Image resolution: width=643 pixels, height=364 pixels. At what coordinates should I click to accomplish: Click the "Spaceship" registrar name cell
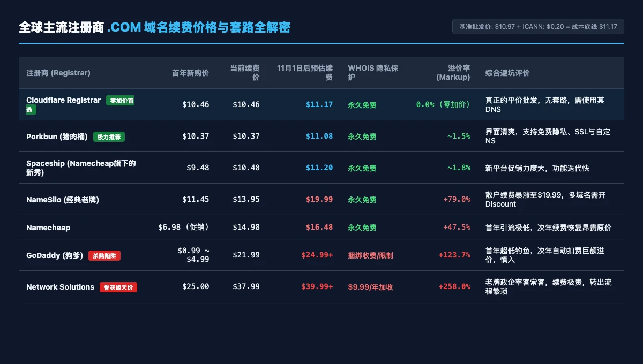(x=81, y=168)
